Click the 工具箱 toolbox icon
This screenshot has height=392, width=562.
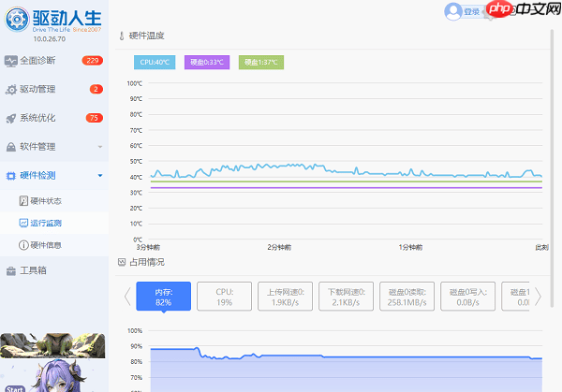[x=11, y=271]
